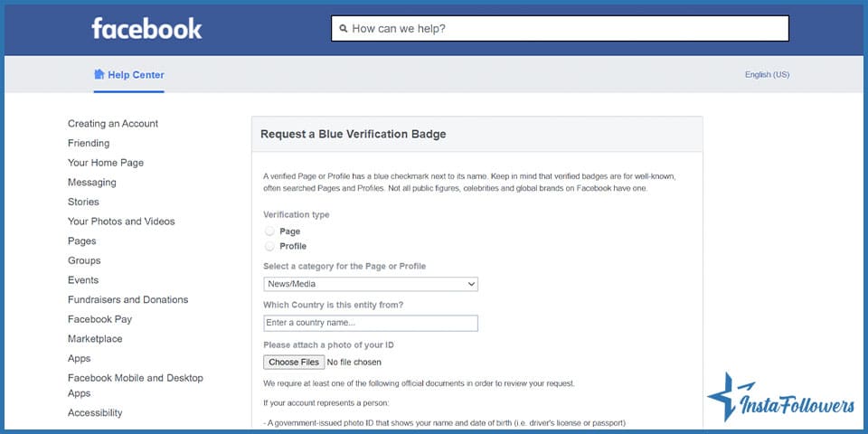Open Facebook Mobile and Desktop Apps topic

136,386
